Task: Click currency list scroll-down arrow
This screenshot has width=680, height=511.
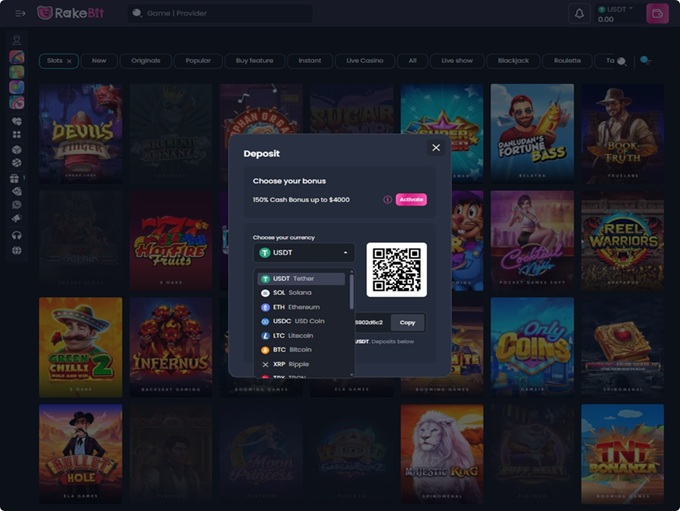Action: [x=351, y=374]
